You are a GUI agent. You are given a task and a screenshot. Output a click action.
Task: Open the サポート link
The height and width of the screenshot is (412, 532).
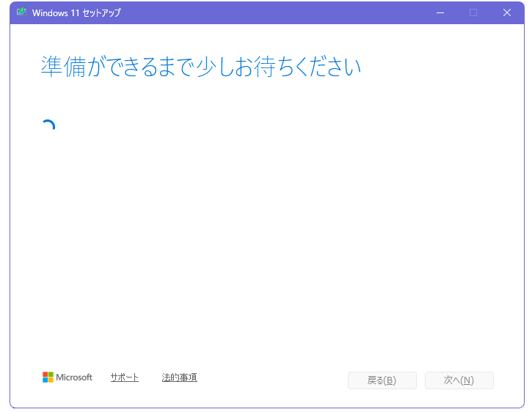[x=125, y=377]
